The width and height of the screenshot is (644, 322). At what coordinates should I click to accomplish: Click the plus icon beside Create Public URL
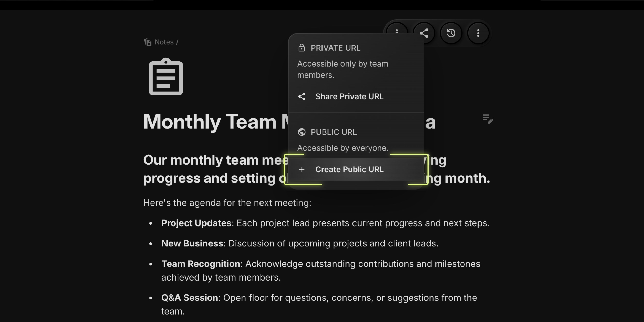(302, 169)
